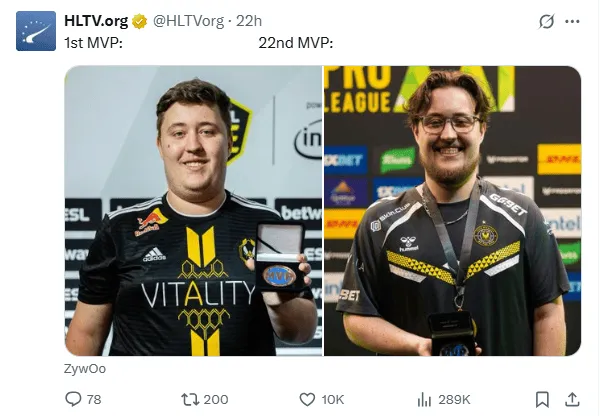
Task: Open the left Vitality jersey photo
Action: pos(194,211)
